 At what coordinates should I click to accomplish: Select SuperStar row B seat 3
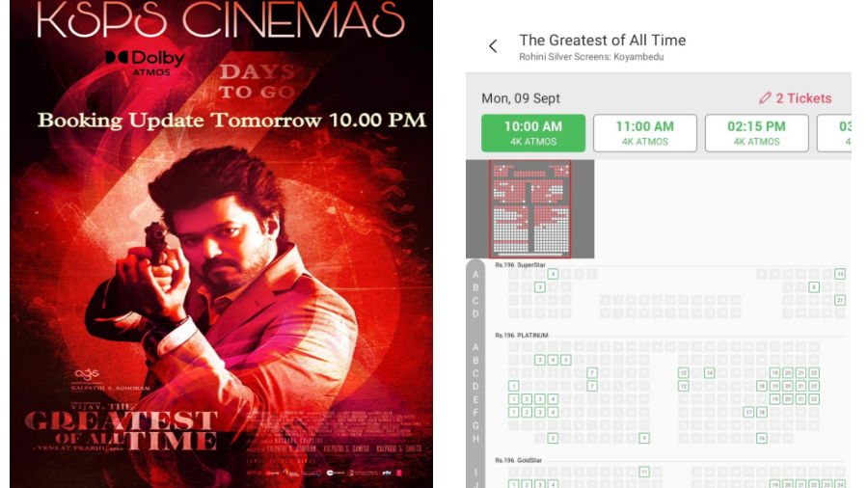[x=540, y=287]
